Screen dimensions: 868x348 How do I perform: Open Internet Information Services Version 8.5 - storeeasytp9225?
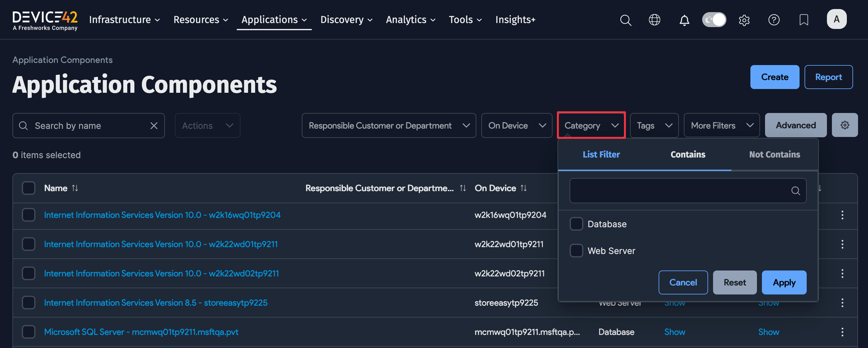pyautogui.click(x=155, y=303)
